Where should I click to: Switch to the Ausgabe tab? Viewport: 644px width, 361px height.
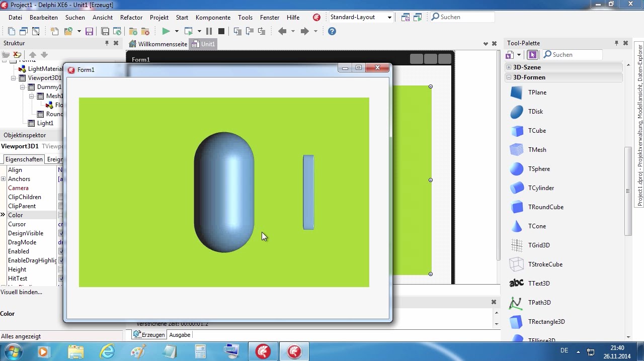180,335
